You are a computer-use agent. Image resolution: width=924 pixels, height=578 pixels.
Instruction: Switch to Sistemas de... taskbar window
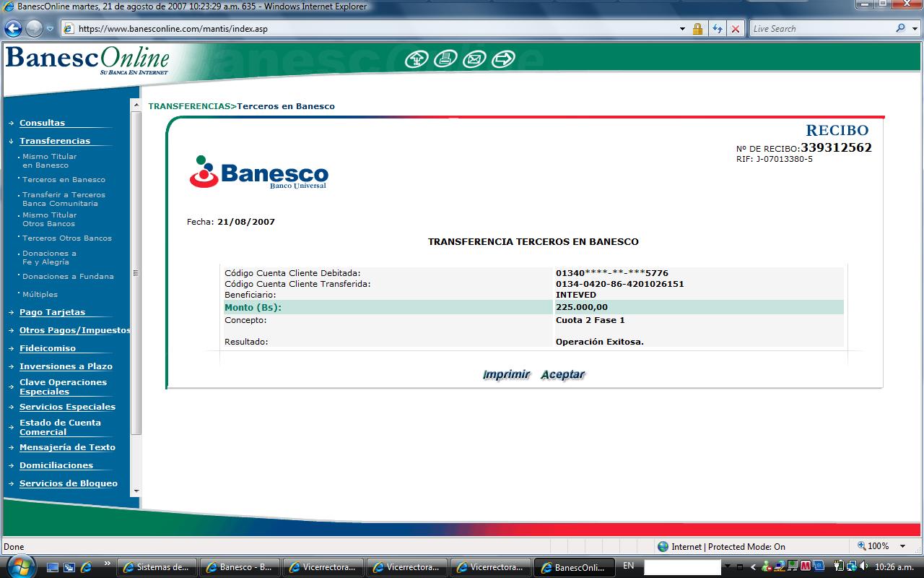point(156,567)
